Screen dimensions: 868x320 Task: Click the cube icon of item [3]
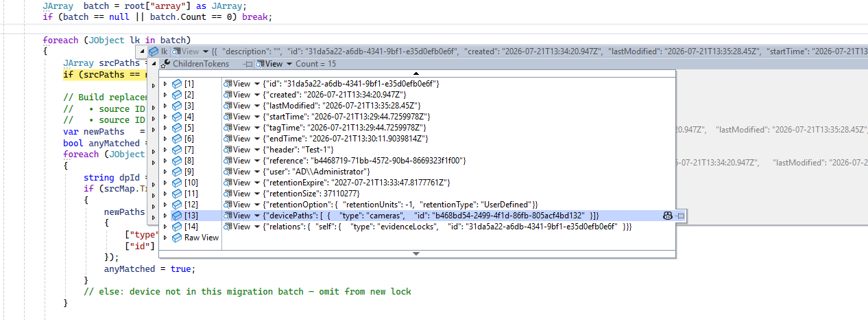click(x=177, y=106)
